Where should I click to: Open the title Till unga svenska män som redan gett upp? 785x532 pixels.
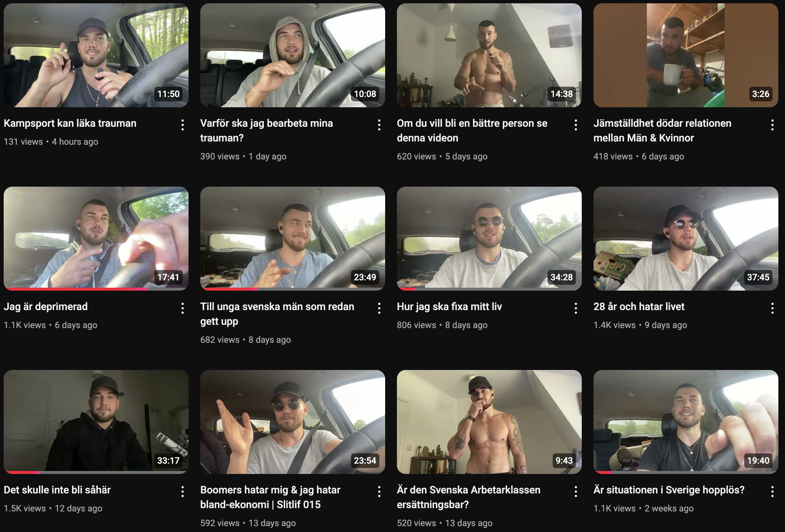click(277, 314)
